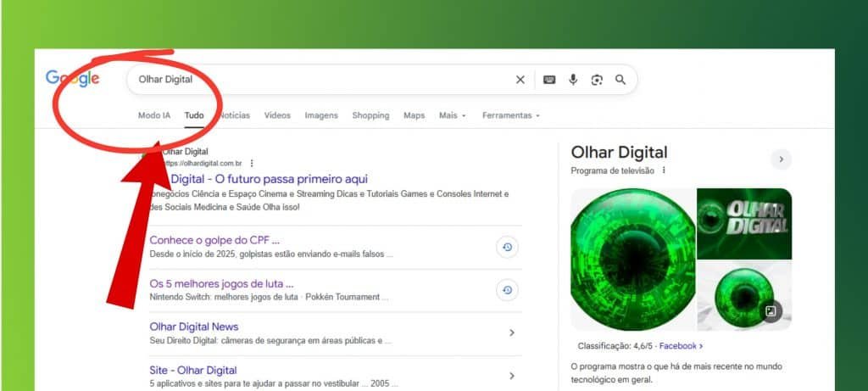The image size is (868, 391).
Task: Open the image gallery icon on the eye thumbnail
Action: pos(771,311)
